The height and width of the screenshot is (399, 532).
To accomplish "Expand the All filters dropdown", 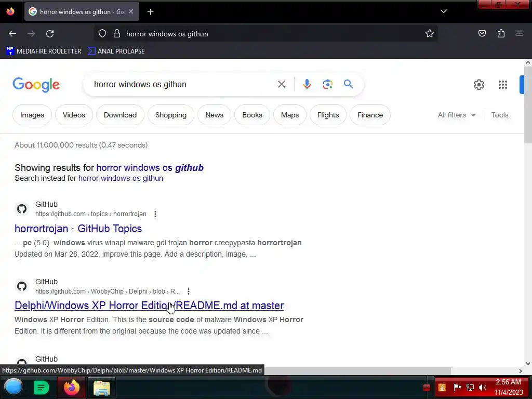I will 456,115.
